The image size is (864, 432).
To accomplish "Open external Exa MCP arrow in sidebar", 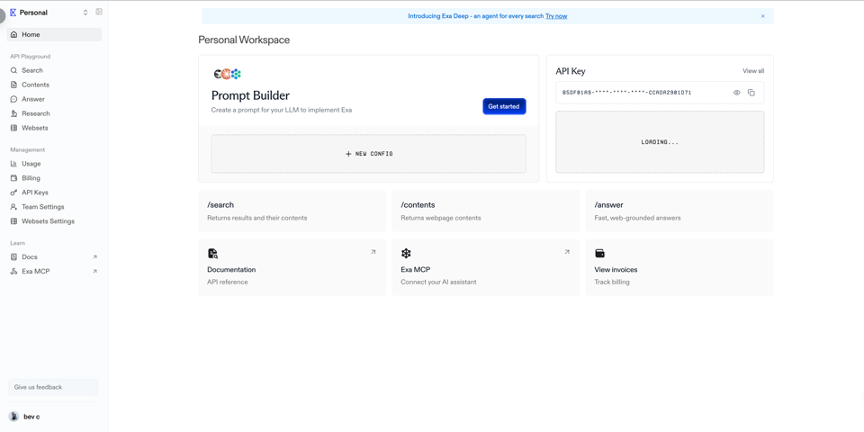I will 95,271.
